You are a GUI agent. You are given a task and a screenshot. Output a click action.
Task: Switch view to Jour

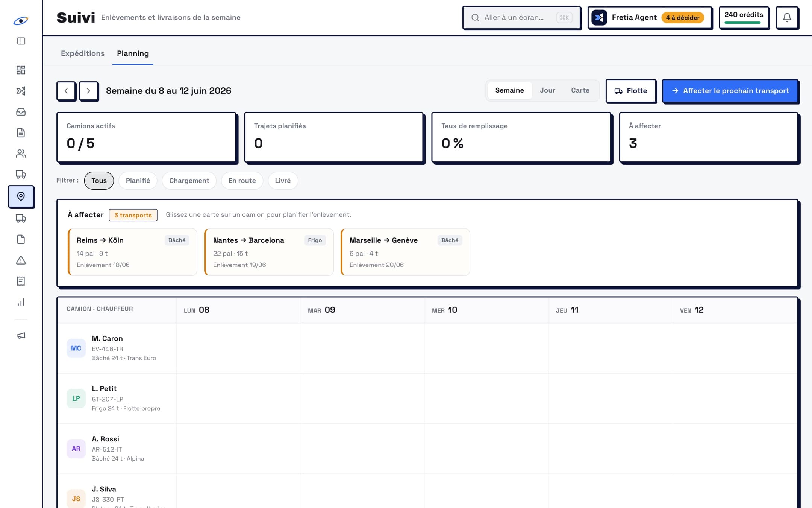(x=547, y=90)
